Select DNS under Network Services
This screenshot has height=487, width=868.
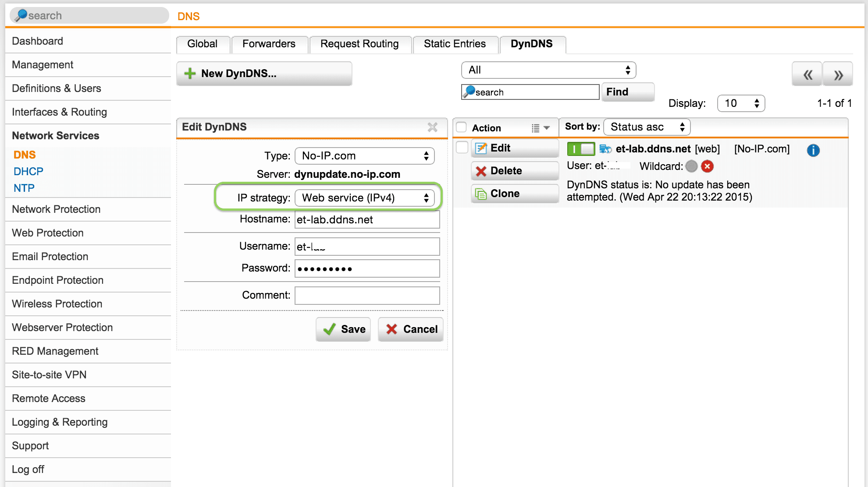pos(25,155)
